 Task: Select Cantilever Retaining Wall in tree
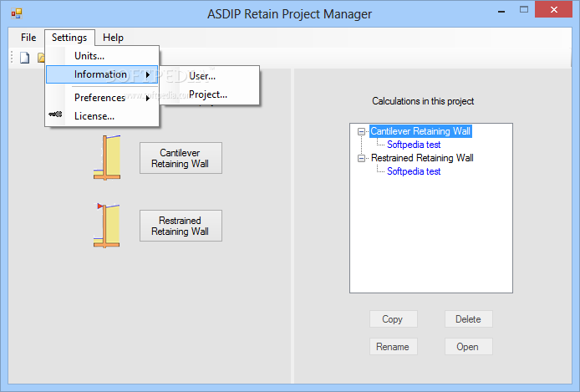(420, 131)
